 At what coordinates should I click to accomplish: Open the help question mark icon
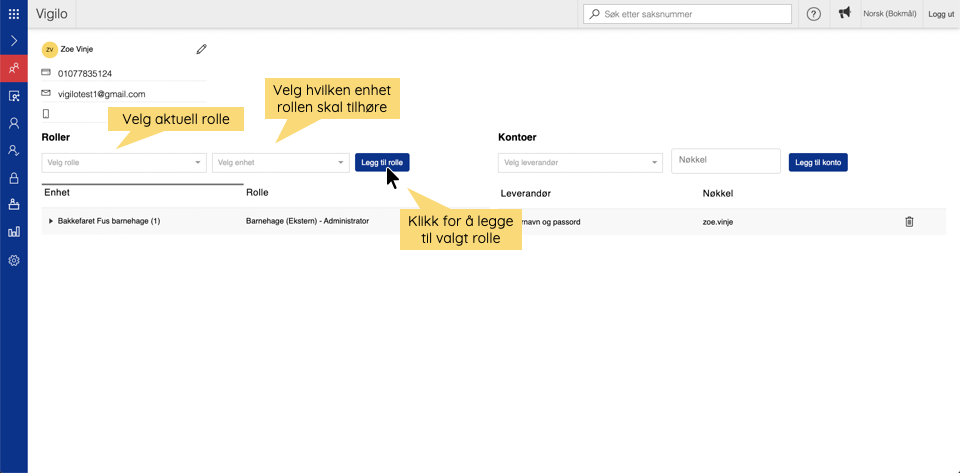tap(814, 14)
